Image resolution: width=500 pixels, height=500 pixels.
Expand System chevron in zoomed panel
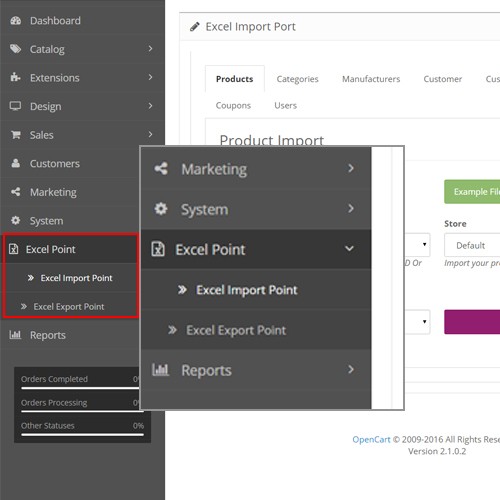pyautogui.click(x=351, y=208)
